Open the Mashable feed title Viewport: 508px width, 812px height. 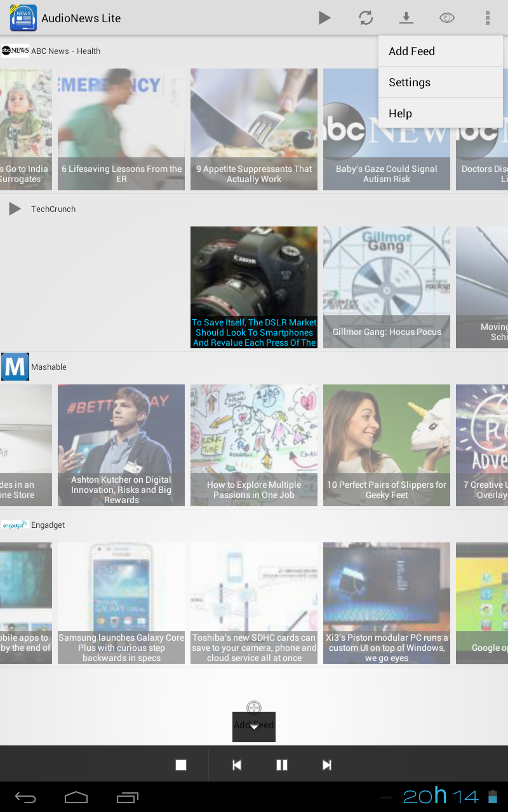click(x=49, y=367)
